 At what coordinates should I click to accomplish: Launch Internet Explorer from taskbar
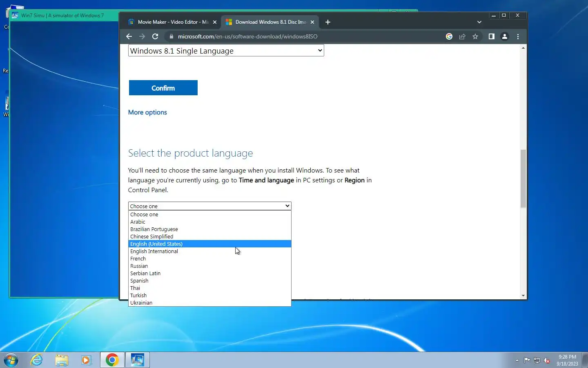coord(37,360)
